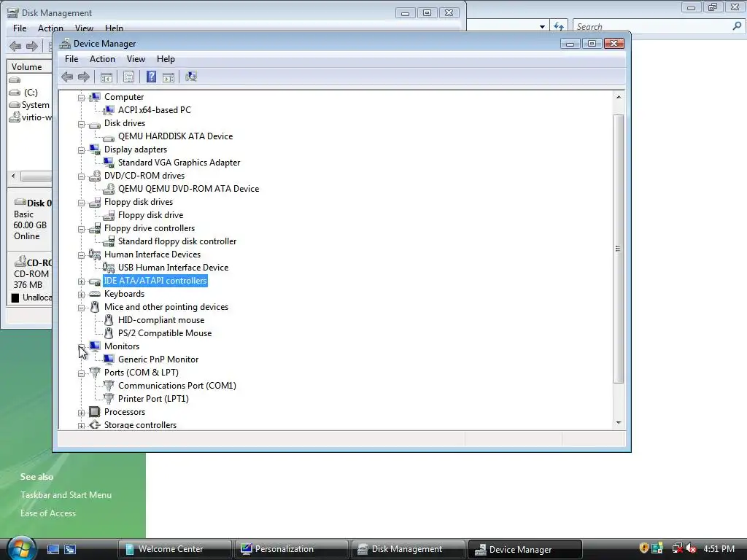
Task: Click the Device Manager taskbar button
Action: point(525,549)
